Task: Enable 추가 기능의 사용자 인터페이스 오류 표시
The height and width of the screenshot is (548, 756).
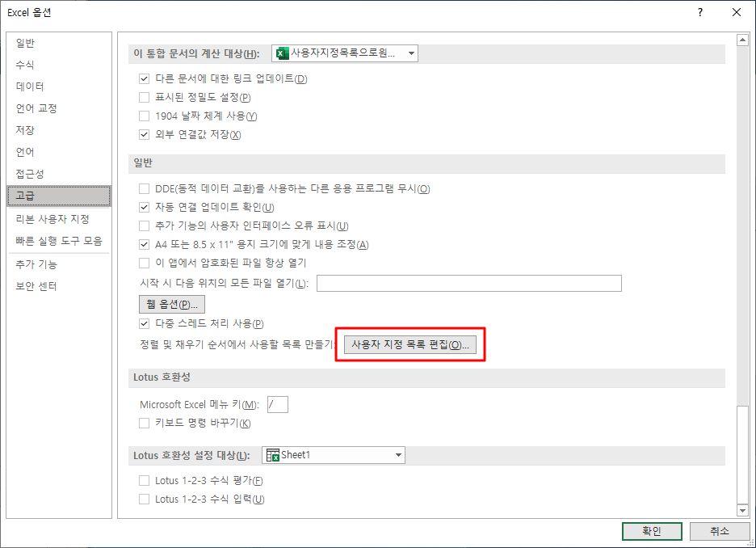Action: pyautogui.click(x=144, y=226)
